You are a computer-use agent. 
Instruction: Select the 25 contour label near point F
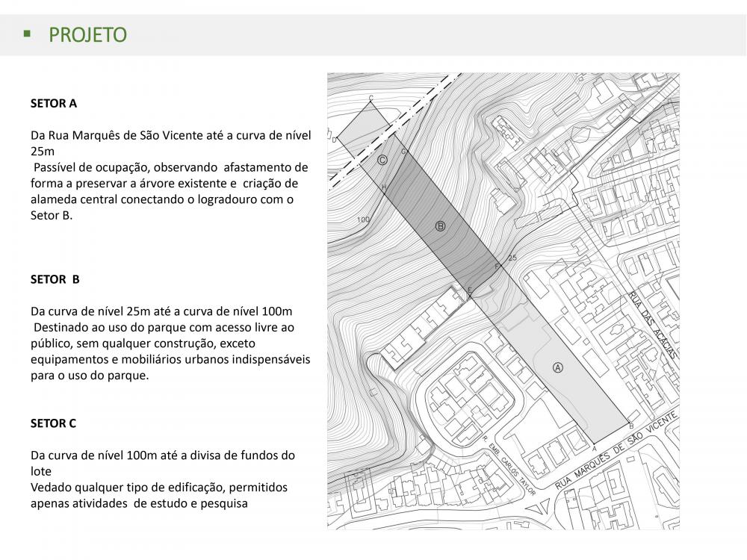point(512,258)
